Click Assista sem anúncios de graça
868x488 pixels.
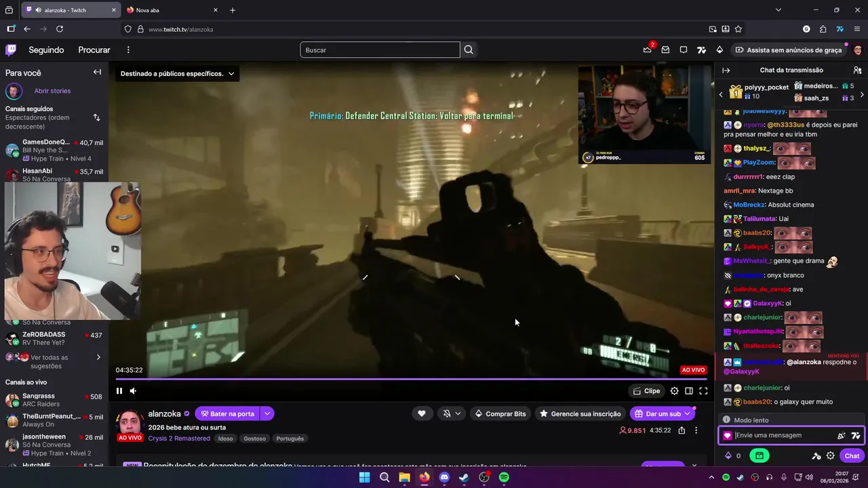[x=789, y=49]
